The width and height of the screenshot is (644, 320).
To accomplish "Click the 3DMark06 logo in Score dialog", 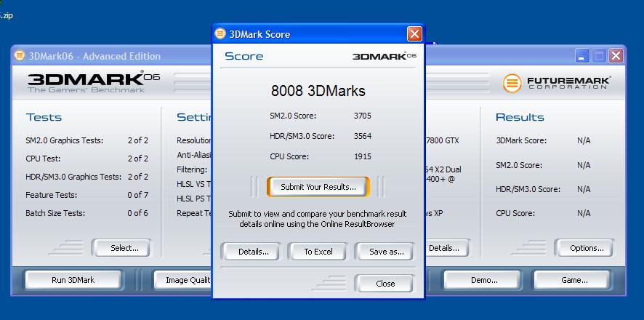I will (384, 56).
